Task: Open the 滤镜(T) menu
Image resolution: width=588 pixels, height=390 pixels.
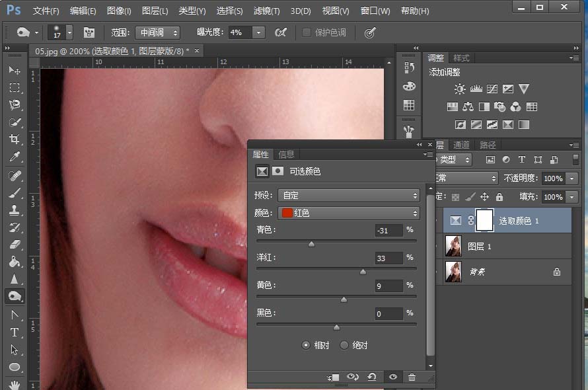Action: click(266, 11)
